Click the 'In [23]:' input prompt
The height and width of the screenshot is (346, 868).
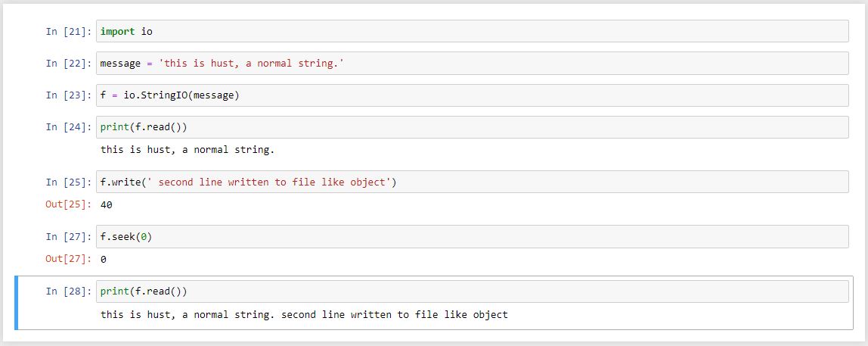[x=68, y=95]
